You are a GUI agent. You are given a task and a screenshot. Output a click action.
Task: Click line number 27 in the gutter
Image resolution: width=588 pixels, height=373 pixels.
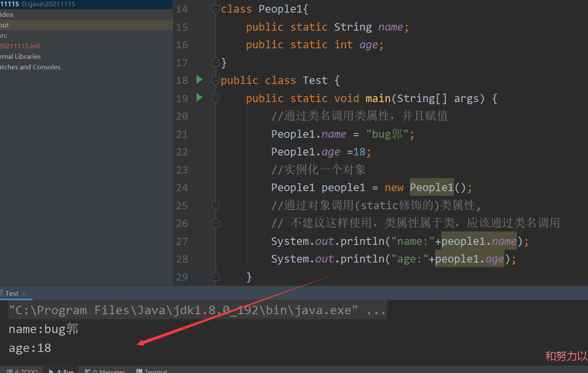coord(182,241)
